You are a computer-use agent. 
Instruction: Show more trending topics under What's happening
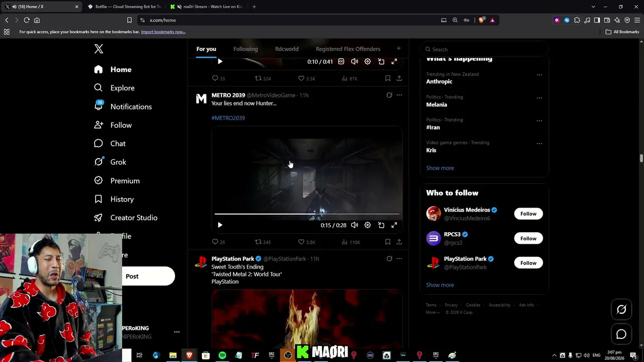(440, 168)
